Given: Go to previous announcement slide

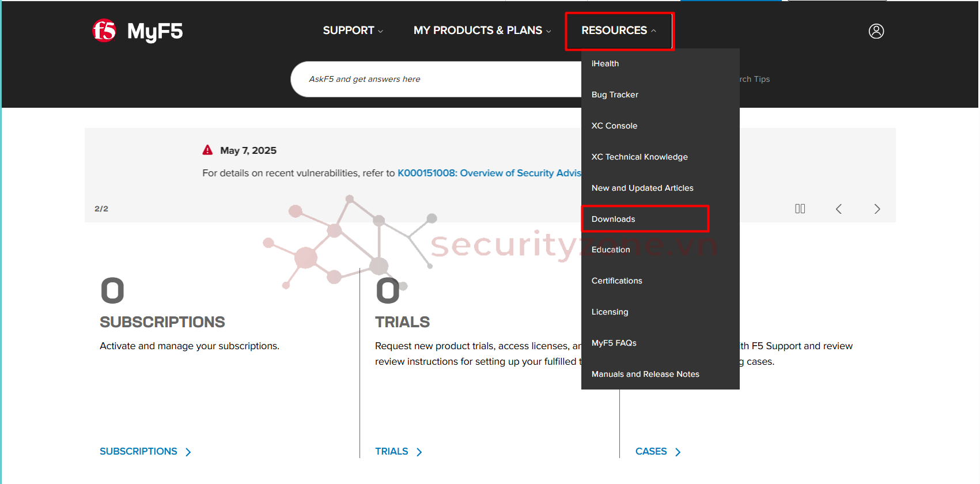Looking at the screenshot, I should point(839,209).
